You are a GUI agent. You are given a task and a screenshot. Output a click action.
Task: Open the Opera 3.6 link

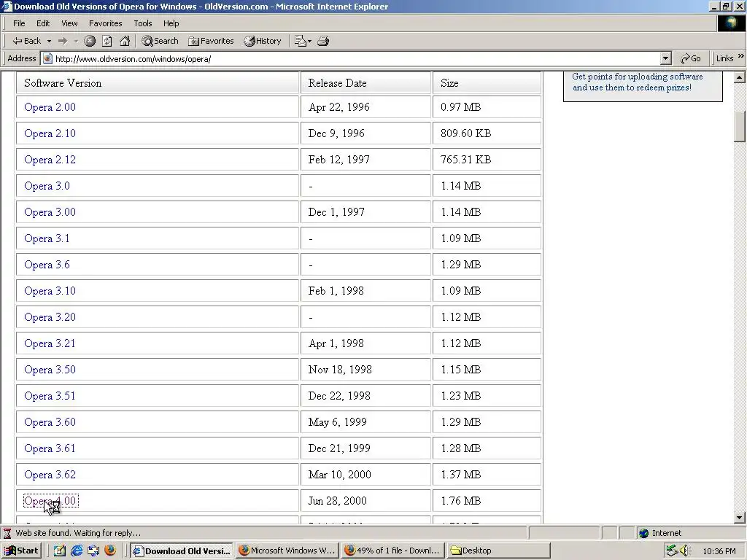[x=47, y=264]
